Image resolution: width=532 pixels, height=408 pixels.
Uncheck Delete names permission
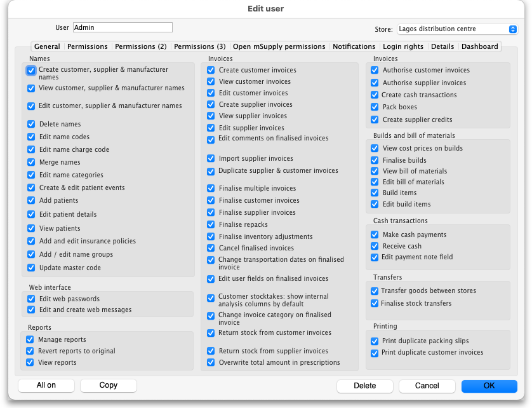31,124
